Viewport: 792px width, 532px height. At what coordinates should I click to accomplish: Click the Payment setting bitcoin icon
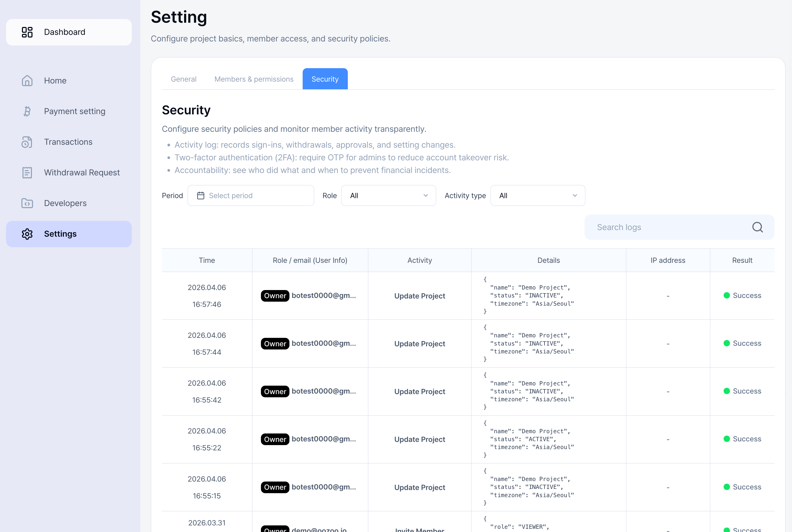click(x=27, y=111)
